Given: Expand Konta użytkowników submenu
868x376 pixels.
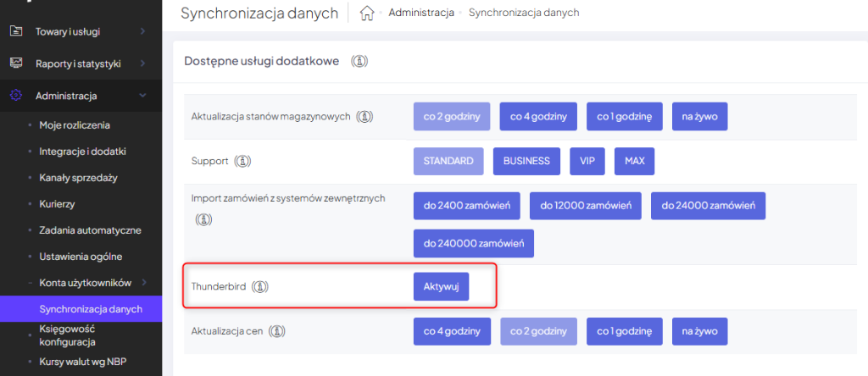Looking at the screenshot, I should (143, 282).
